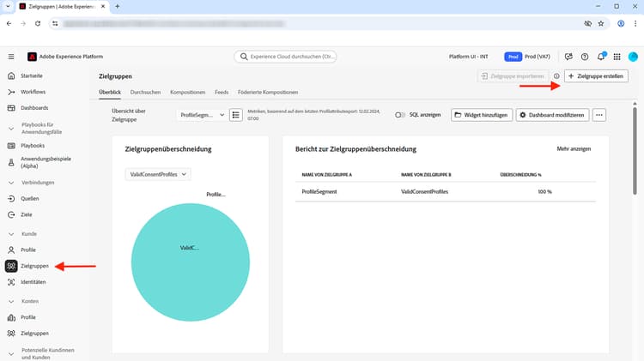Open Dashboards in the sidebar
The width and height of the screenshot is (644, 361).
34,108
